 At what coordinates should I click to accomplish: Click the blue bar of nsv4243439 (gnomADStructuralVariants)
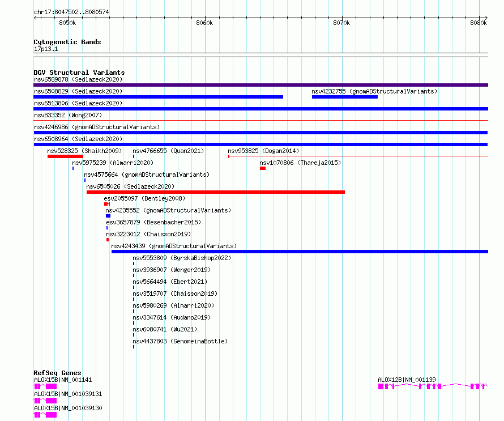[300, 252]
